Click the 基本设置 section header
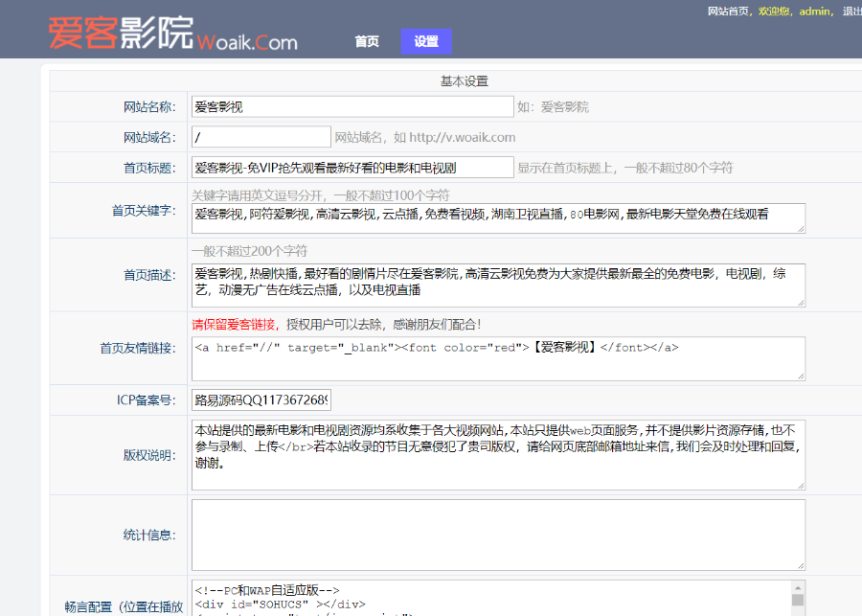The image size is (862, 616). point(464,80)
